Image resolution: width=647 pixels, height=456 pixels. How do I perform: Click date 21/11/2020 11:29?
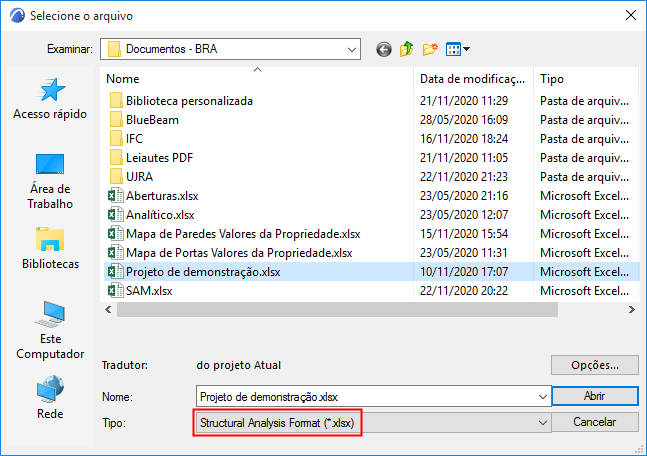464,101
